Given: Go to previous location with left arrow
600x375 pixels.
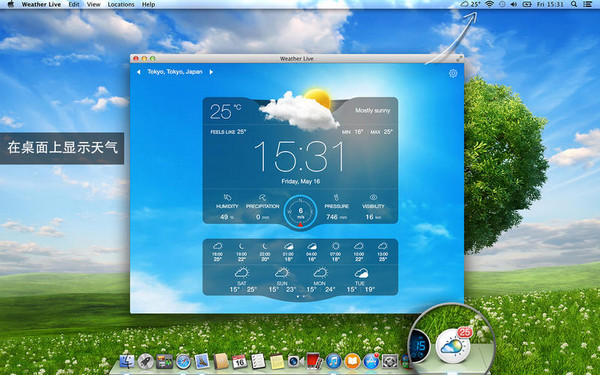Looking at the screenshot, I should [x=139, y=72].
